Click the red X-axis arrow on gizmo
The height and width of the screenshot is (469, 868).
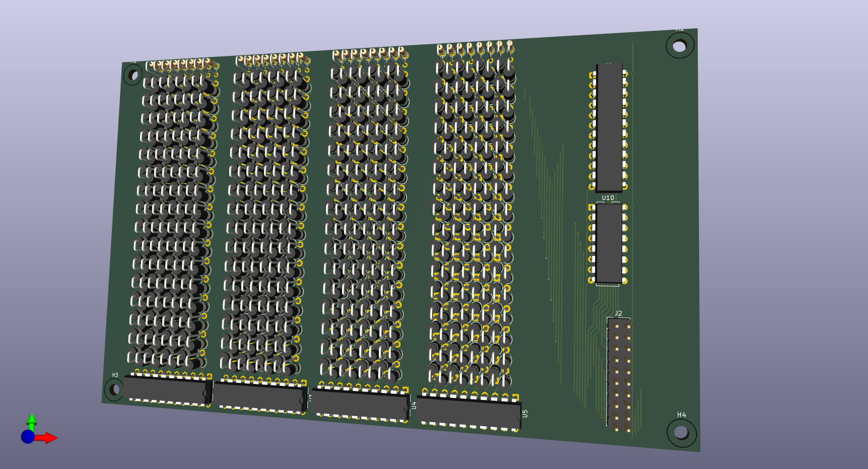click(50, 438)
